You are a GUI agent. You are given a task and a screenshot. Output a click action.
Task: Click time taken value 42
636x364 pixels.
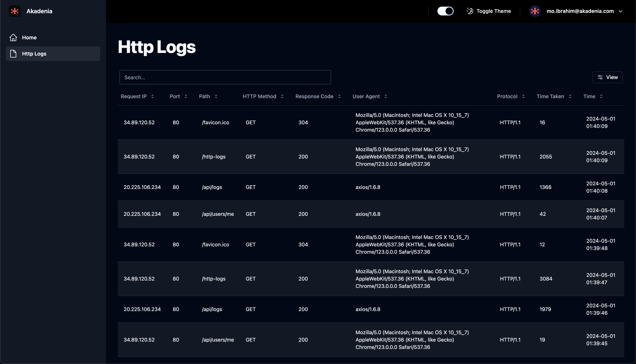click(543, 214)
